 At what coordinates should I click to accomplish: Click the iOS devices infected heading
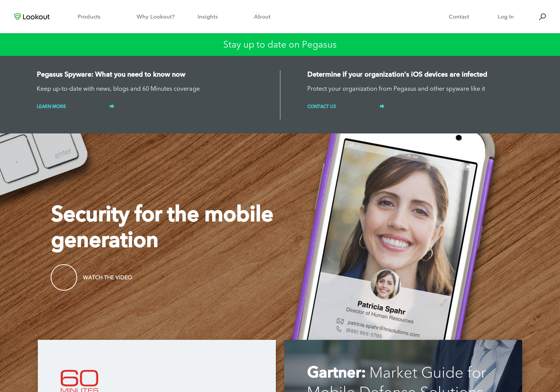397,74
